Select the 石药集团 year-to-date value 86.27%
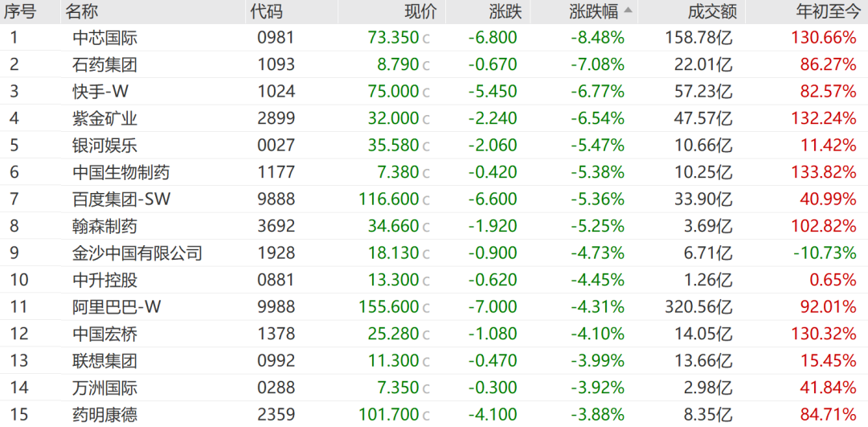 [x=828, y=64]
